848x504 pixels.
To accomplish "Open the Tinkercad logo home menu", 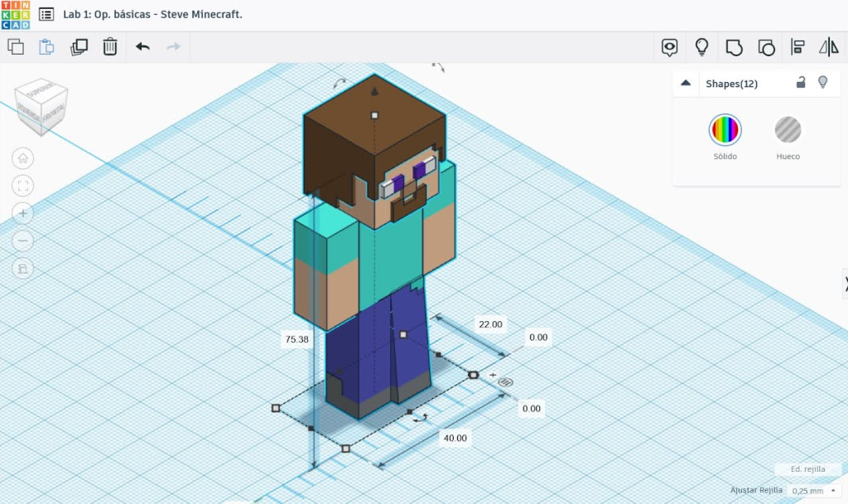I will pos(16,15).
